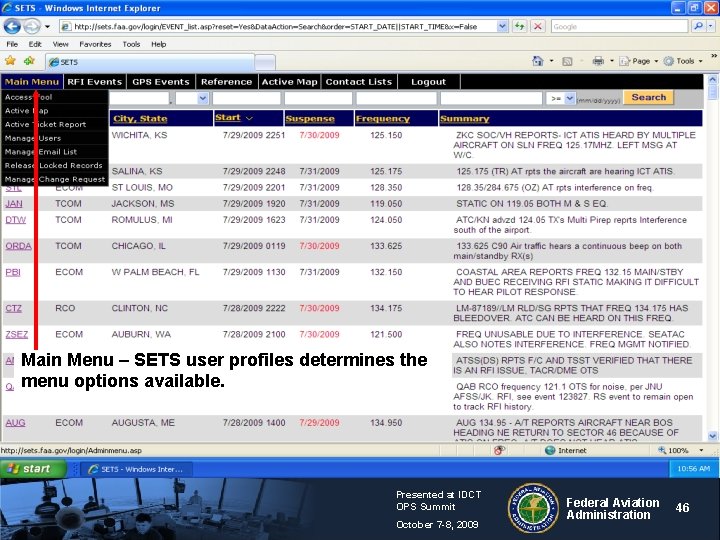
Task: Open the PBI event link
Action: coord(13,272)
